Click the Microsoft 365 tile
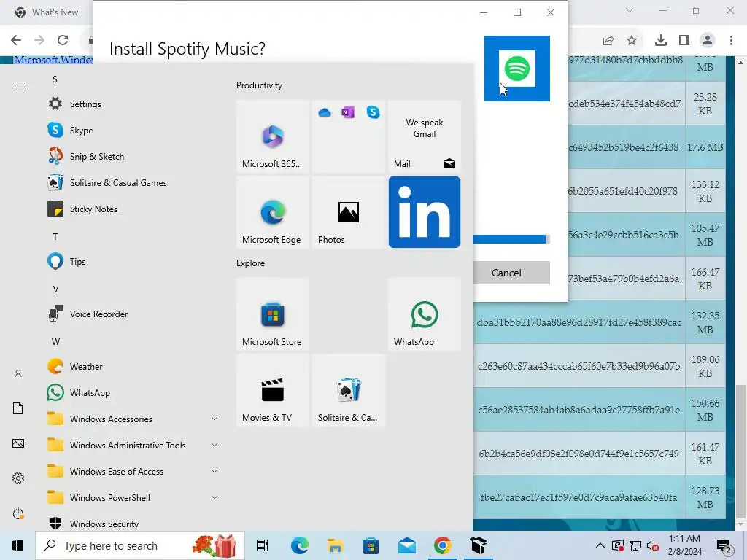This screenshot has height=560, width=747. tap(273, 136)
